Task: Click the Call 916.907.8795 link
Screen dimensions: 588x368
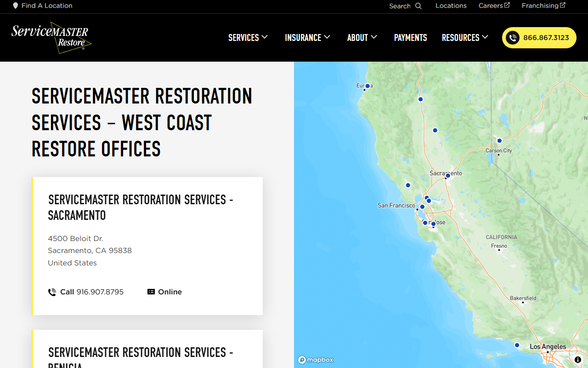Action: point(86,292)
